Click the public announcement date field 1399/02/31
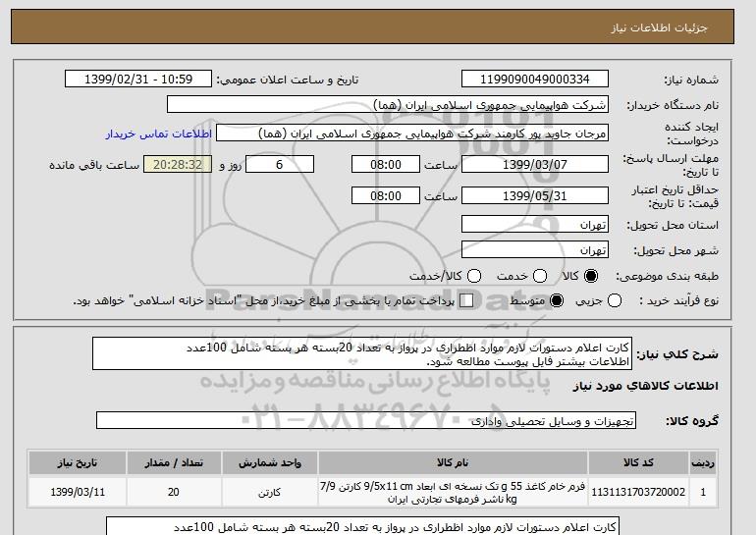The image size is (756, 535). (x=138, y=80)
